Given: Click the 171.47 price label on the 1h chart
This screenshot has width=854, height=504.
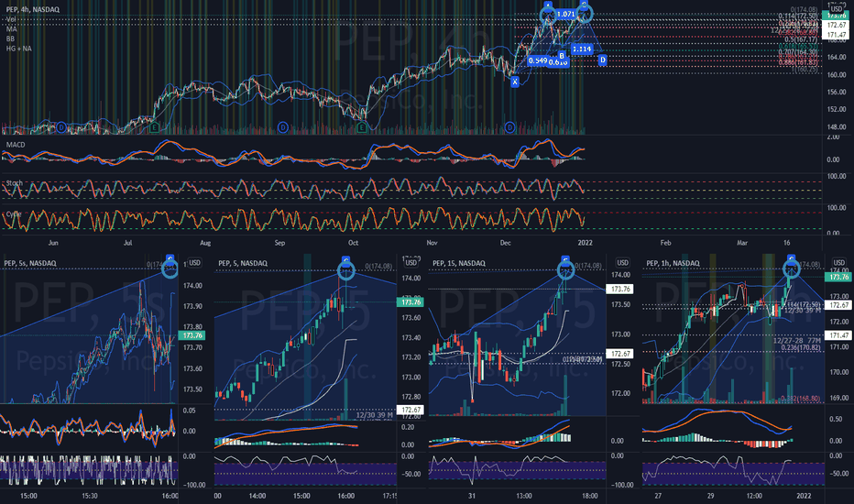Looking at the screenshot, I should [838, 335].
